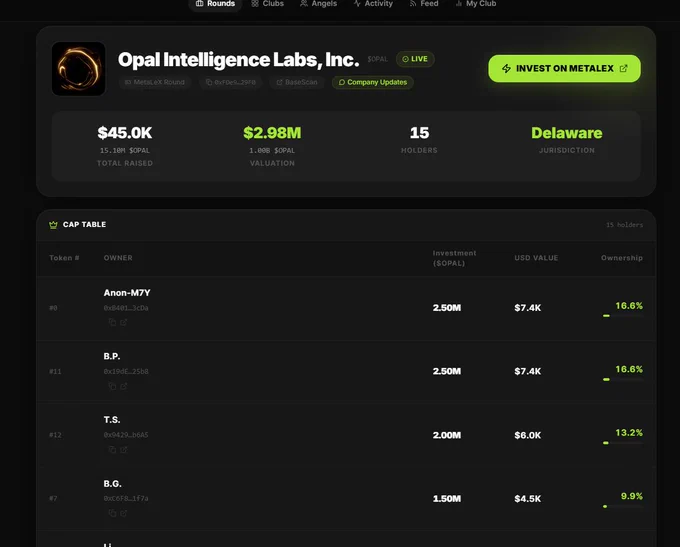
Task: Open the MetaLeX Round chip
Action: tap(155, 82)
